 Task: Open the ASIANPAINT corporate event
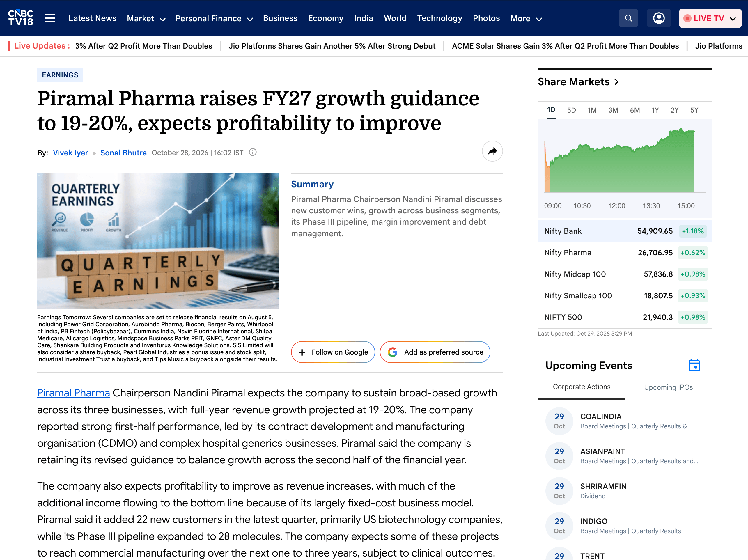[625, 456]
